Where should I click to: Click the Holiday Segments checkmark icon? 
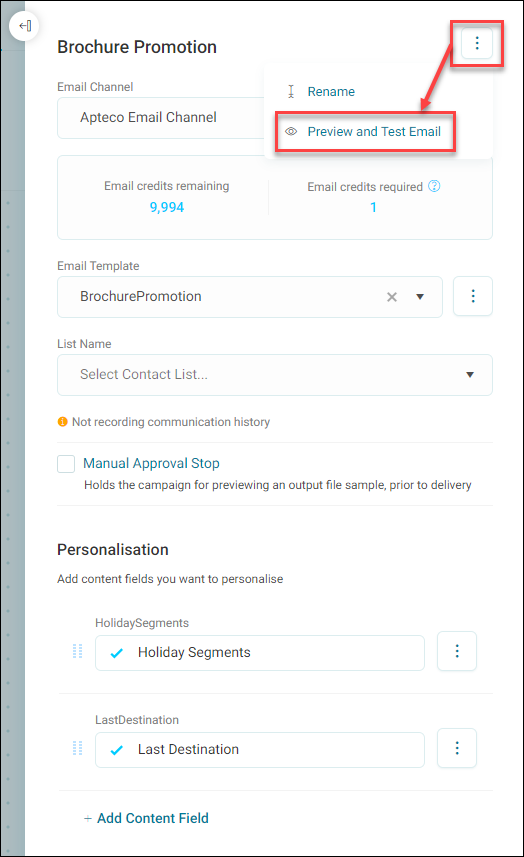[x=116, y=653]
